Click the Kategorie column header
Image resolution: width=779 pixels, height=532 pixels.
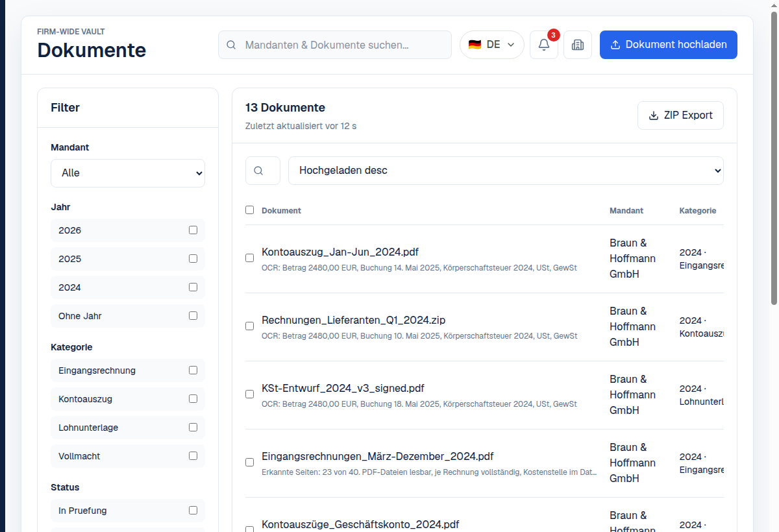point(698,210)
